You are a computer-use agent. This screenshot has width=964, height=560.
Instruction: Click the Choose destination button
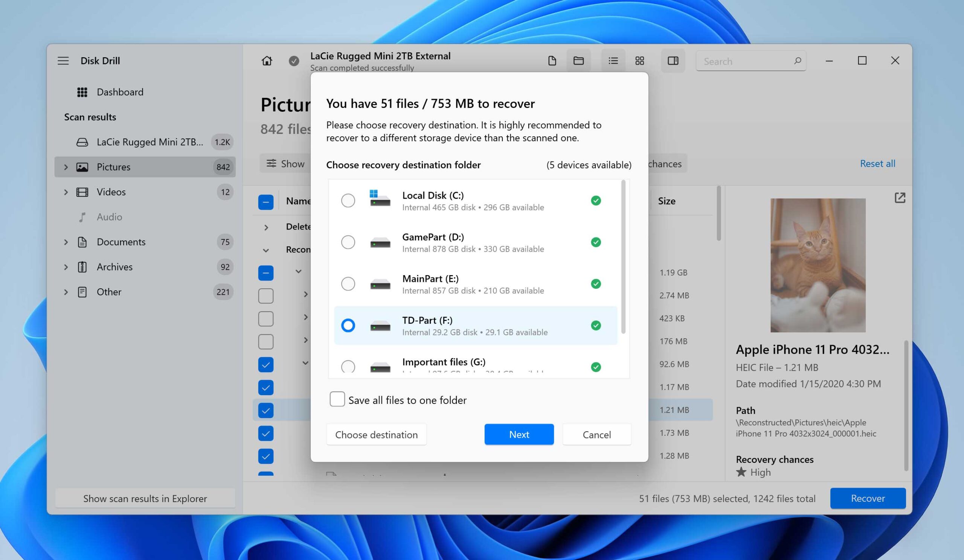tap(377, 435)
